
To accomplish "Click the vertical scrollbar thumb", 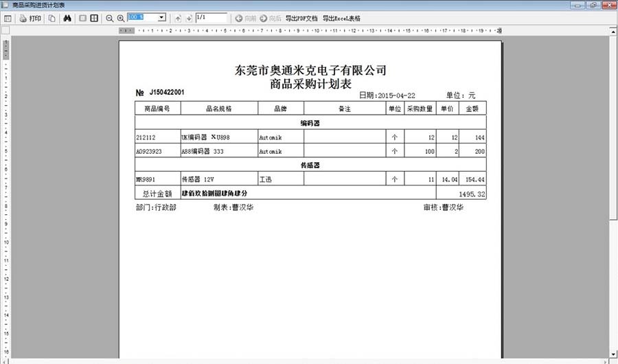I will [x=613, y=127].
